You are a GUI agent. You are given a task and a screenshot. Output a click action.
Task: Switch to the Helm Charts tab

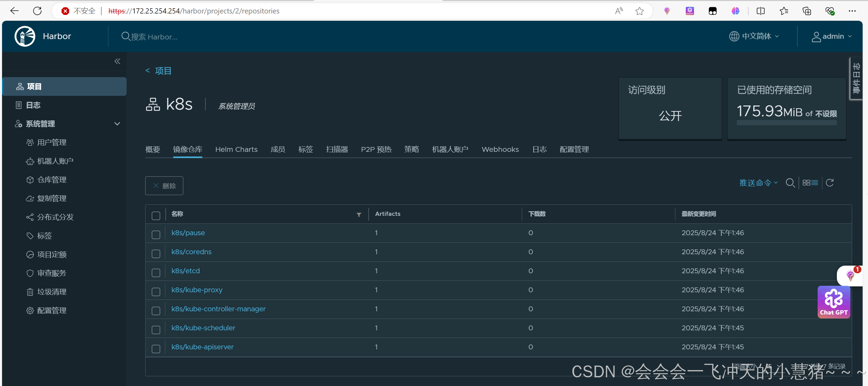[x=236, y=149]
